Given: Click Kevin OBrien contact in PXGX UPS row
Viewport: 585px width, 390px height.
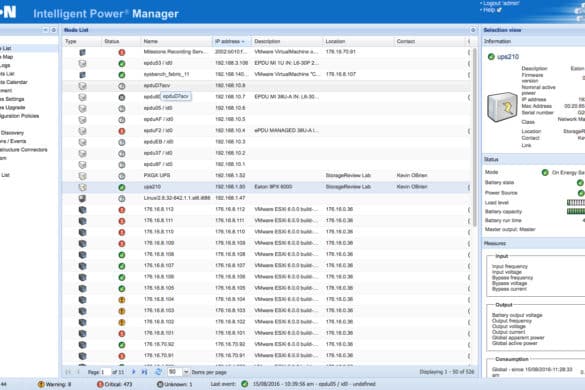Looking at the screenshot, I should coord(412,175).
